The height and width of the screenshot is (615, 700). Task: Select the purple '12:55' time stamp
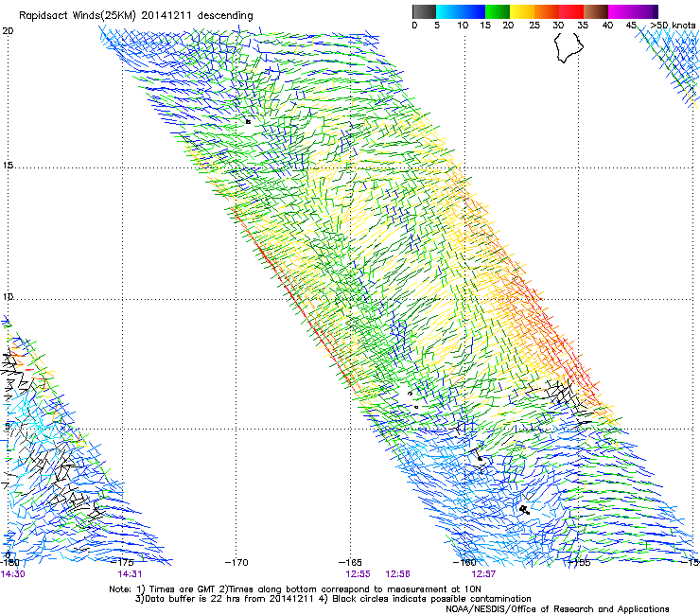[x=358, y=574]
